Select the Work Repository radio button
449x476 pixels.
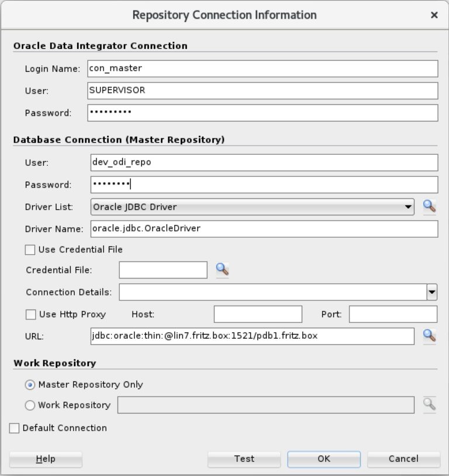(30, 405)
